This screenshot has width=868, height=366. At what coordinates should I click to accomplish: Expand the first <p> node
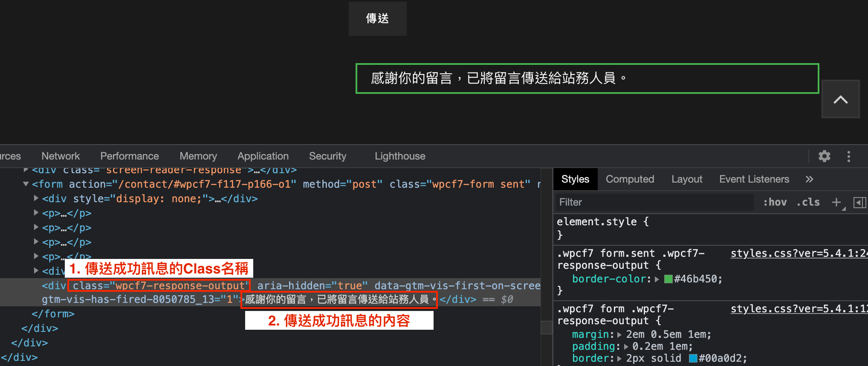coord(36,213)
